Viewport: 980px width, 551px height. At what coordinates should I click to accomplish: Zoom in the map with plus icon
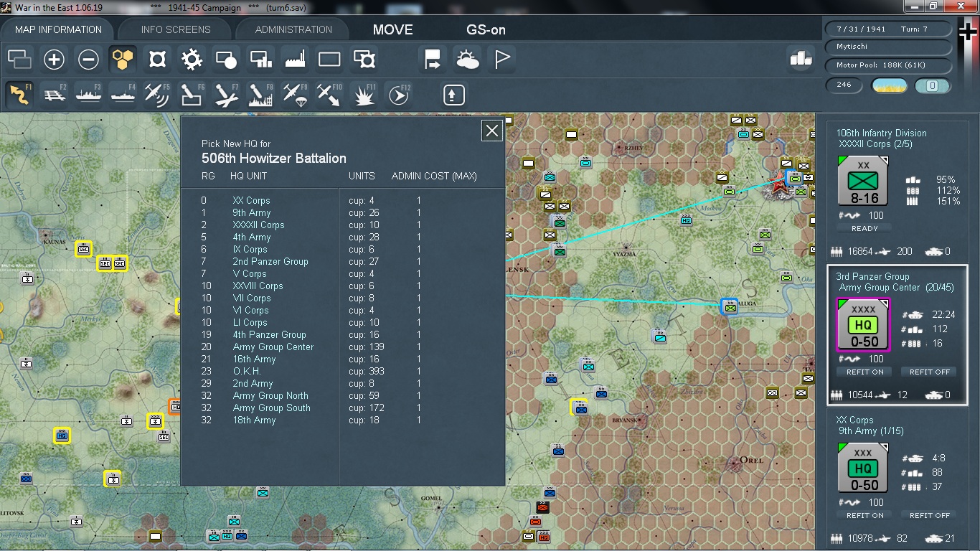[55, 59]
